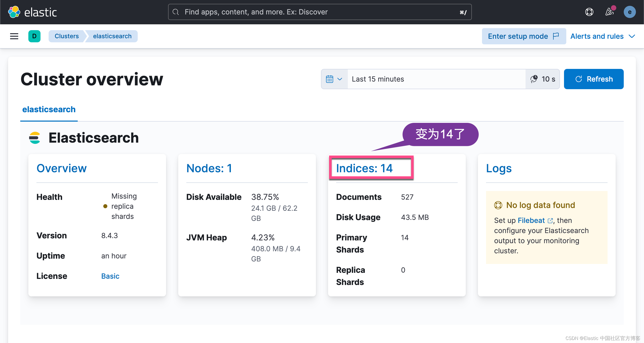This screenshot has height=343, width=644.
Task: Open the Indices: 14 details link
Action: (364, 168)
